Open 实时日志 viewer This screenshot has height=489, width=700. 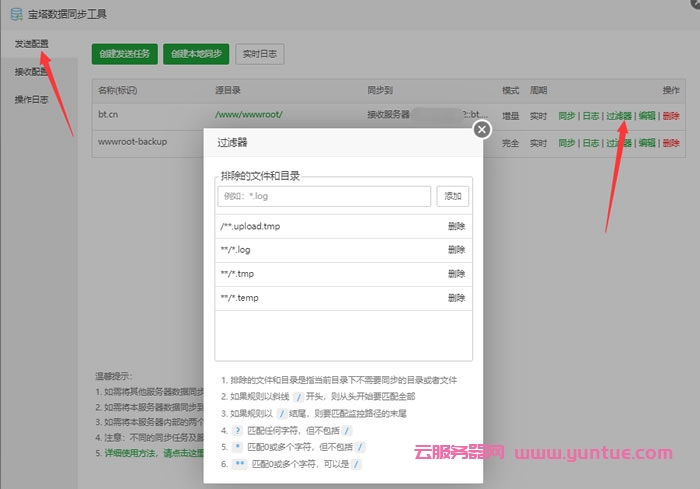(261, 53)
